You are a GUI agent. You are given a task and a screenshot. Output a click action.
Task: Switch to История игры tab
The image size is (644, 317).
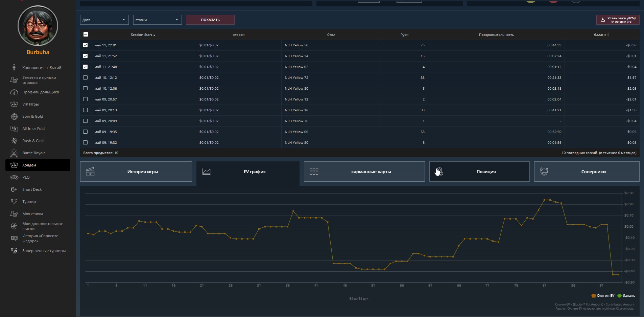tap(136, 172)
